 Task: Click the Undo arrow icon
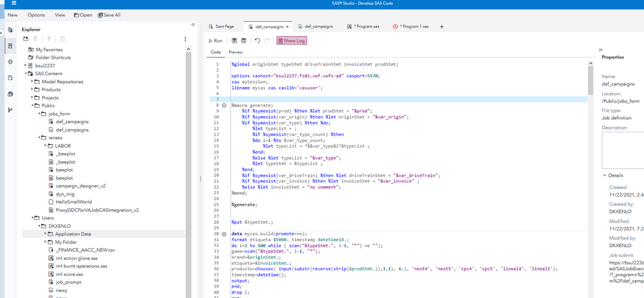point(257,41)
